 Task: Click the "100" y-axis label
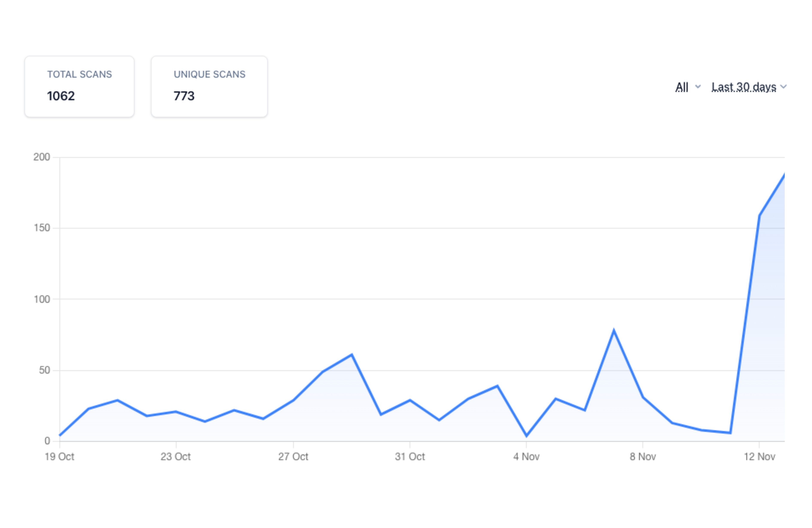[x=42, y=299]
